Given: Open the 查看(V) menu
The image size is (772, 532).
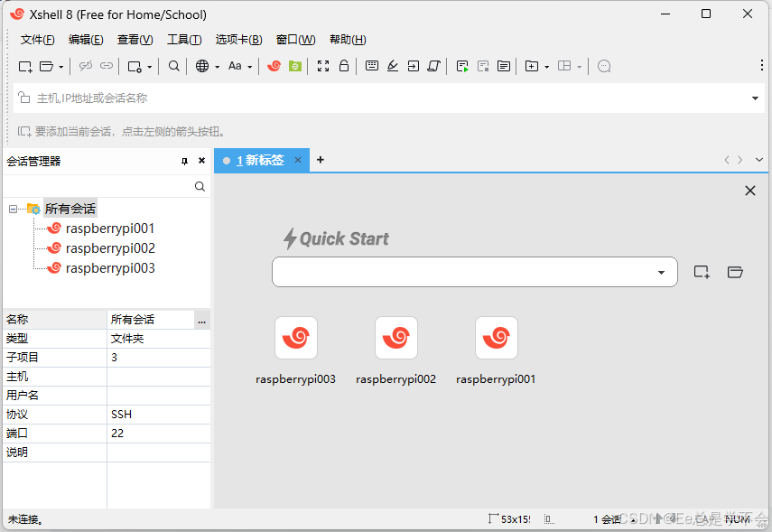Looking at the screenshot, I should 135,40.
